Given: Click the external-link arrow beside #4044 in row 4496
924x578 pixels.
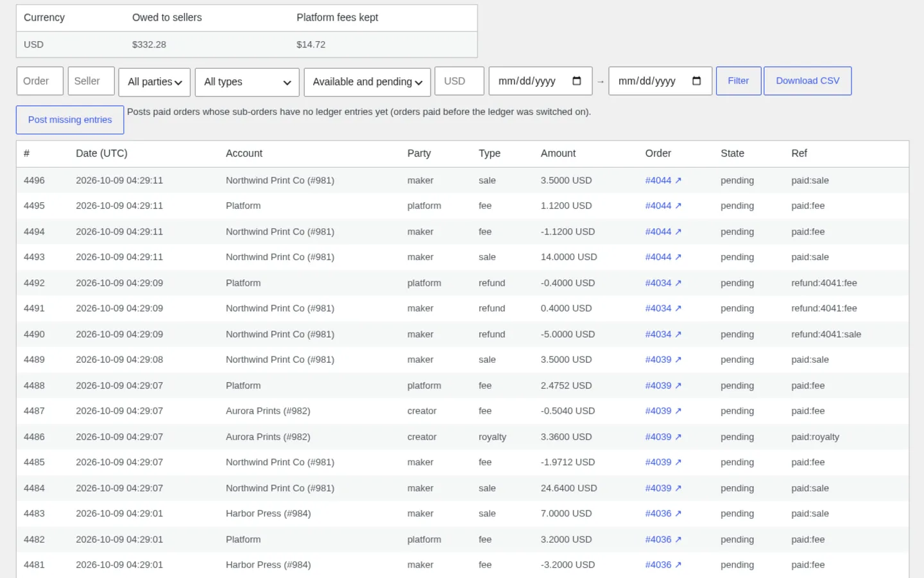Looking at the screenshot, I should (678, 180).
